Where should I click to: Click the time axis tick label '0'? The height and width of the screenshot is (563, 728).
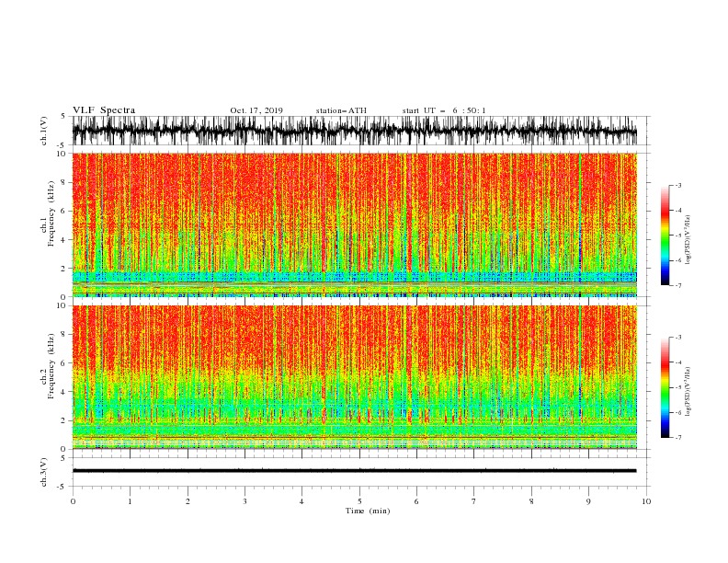click(73, 501)
